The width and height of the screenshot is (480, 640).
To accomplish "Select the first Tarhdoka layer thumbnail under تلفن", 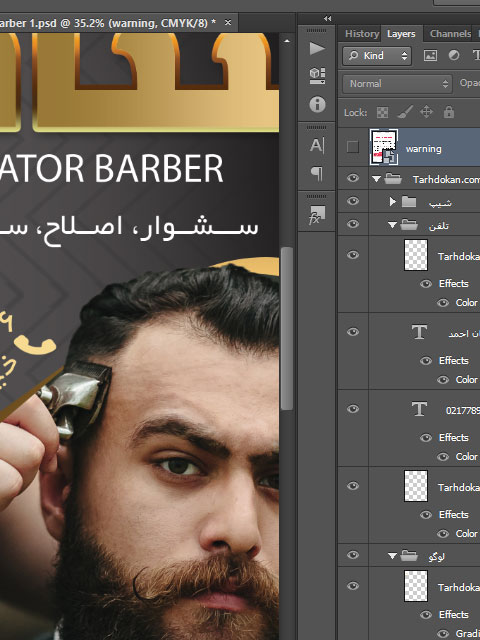I will pos(416,255).
